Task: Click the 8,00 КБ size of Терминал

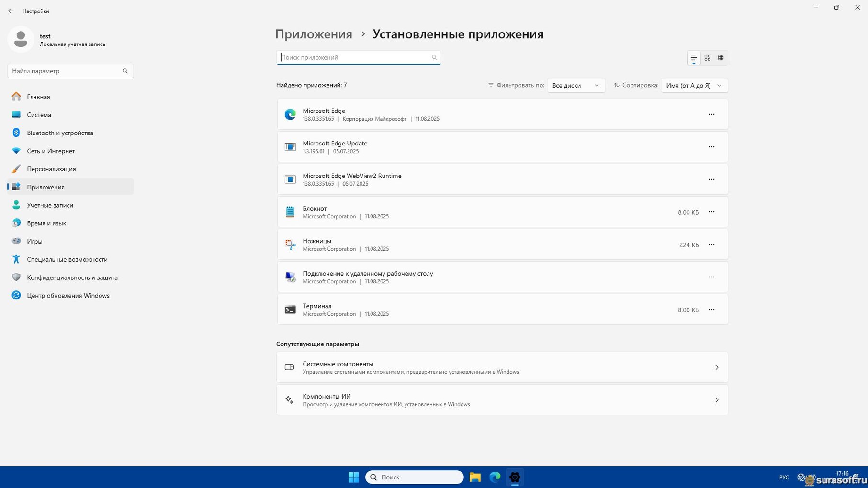Action: (x=688, y=310)
